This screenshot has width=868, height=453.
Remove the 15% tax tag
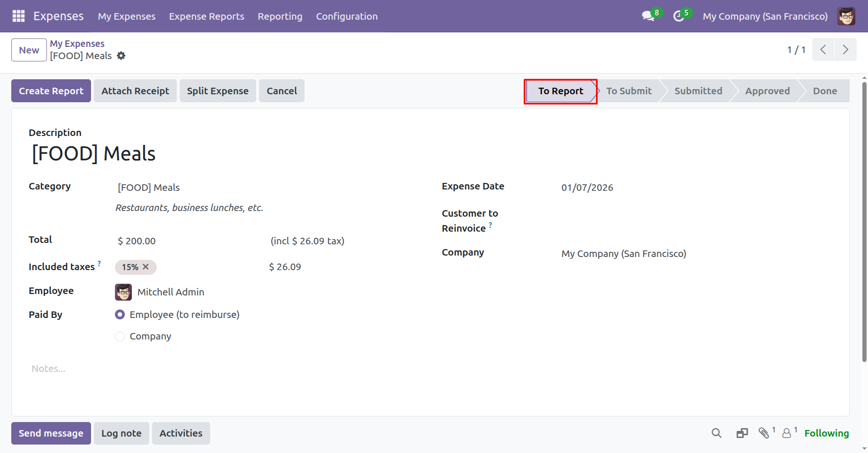[146, 267]
